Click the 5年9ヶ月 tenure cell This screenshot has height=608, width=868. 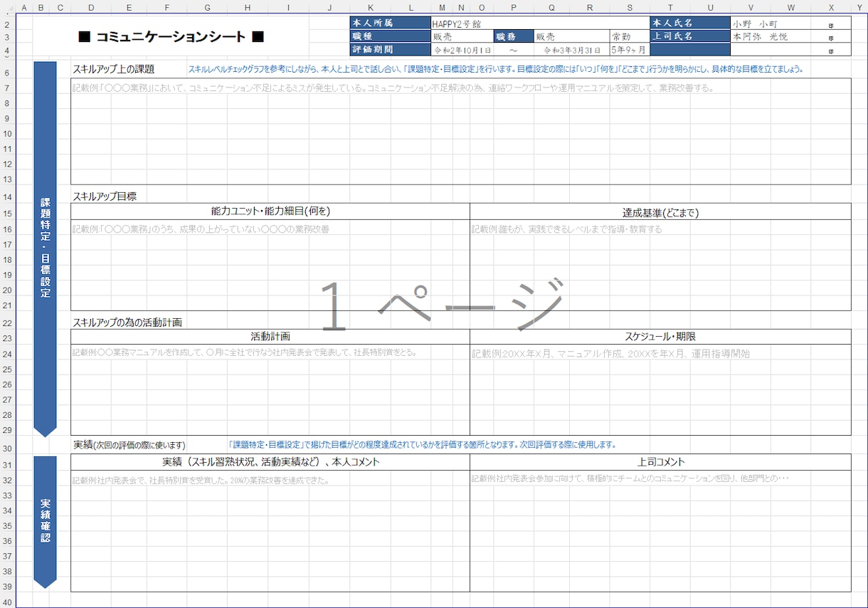(x=630, y=50)
